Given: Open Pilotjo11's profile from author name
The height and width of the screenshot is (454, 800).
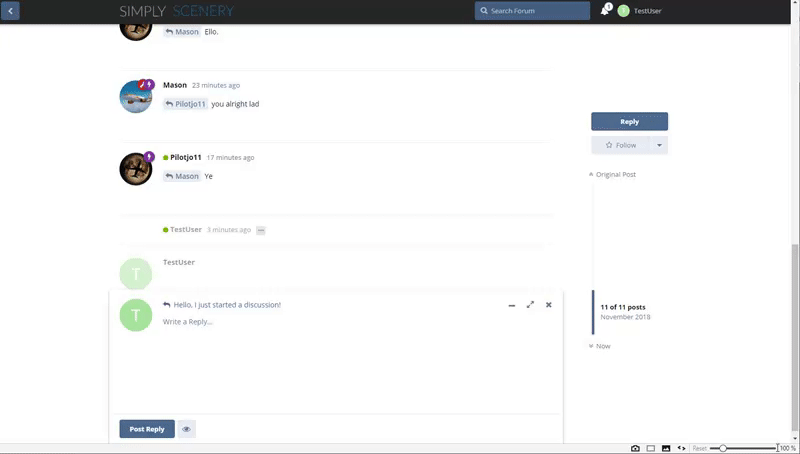Looking at the screenshot, I should tap(186, 158).
